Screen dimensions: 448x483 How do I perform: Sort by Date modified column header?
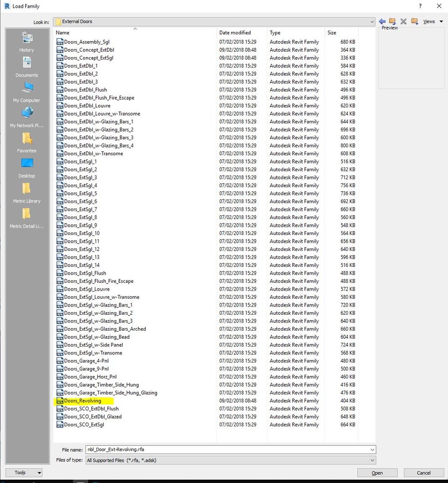click(x=242, y=32)
